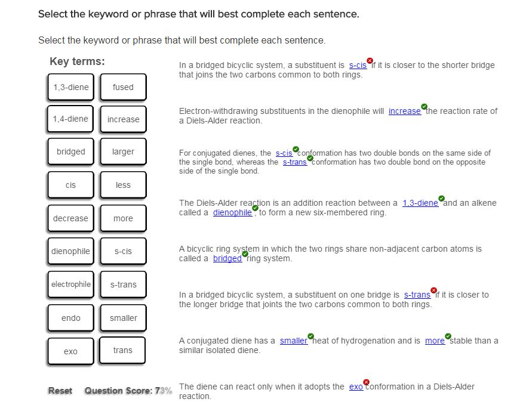Screen dimensions: 532x405
Task: Click the green check next to 1,3-diene answer
Action: point(440,199)
